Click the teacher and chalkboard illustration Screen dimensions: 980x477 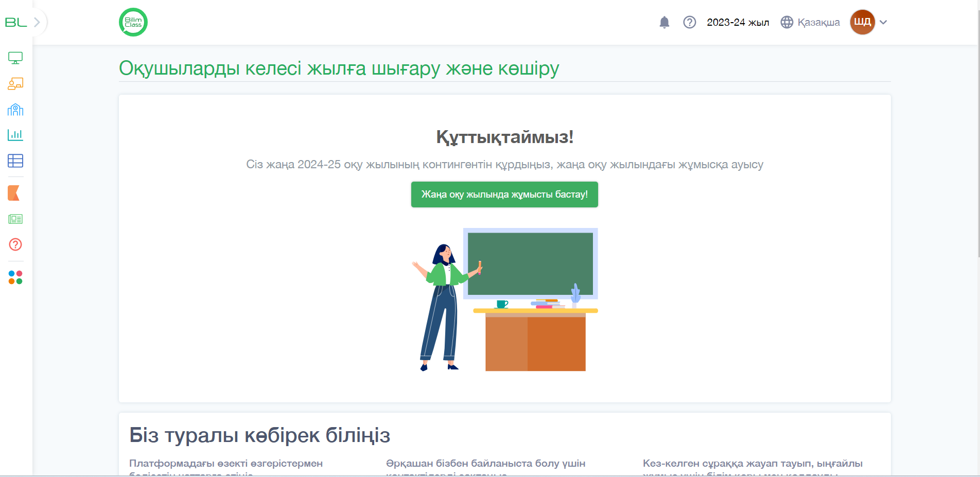(x=505, y=299)
